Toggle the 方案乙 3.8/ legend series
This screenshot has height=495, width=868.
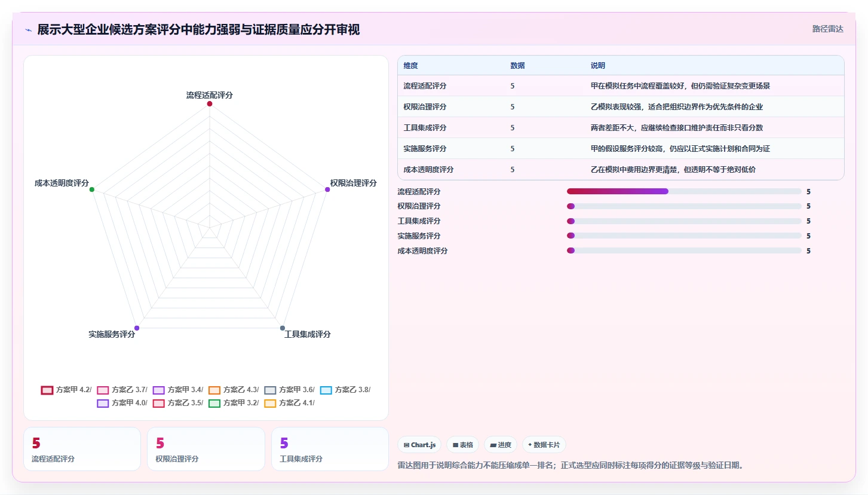coord(345,390)
